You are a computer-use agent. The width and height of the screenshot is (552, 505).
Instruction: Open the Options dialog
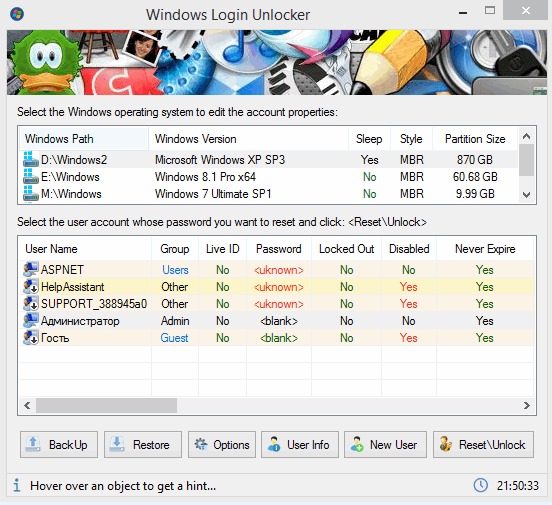click(222, 444)
